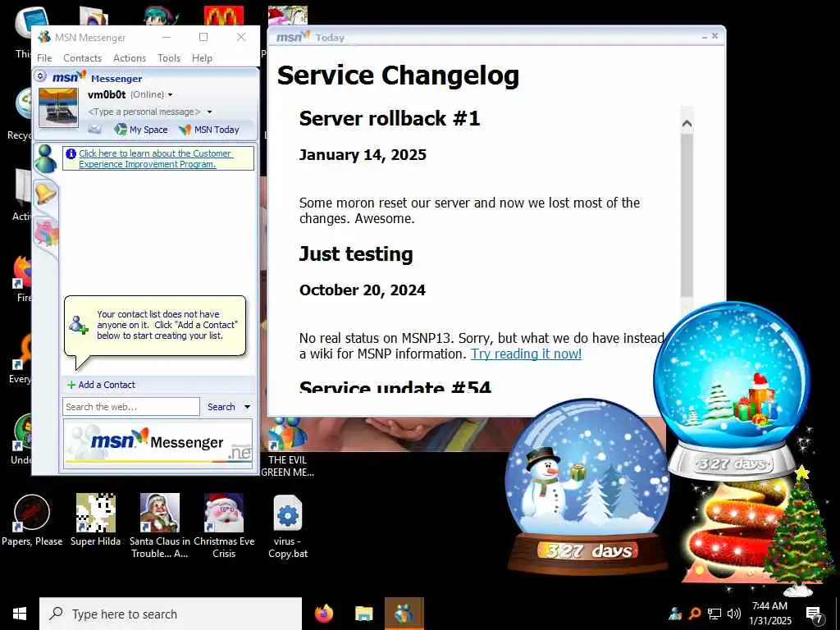
Task: Select the virus - Copy.bat file
Action: pyautogui.click(x=288, y=526)
